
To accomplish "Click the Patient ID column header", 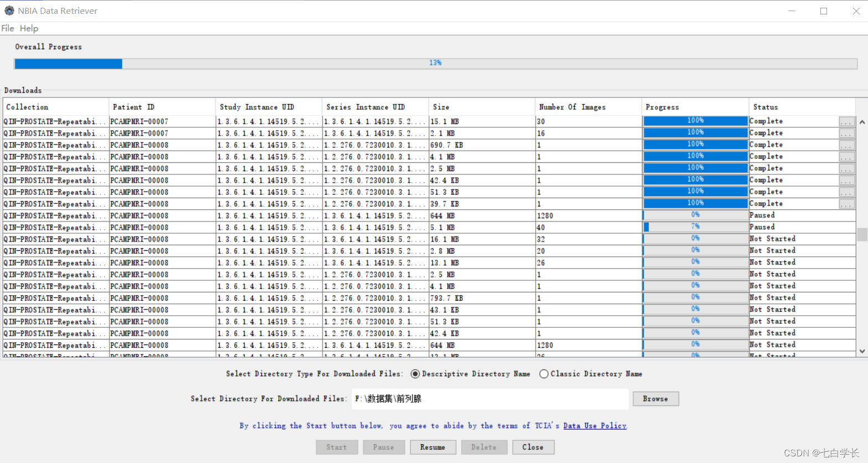I will [162, 107].
